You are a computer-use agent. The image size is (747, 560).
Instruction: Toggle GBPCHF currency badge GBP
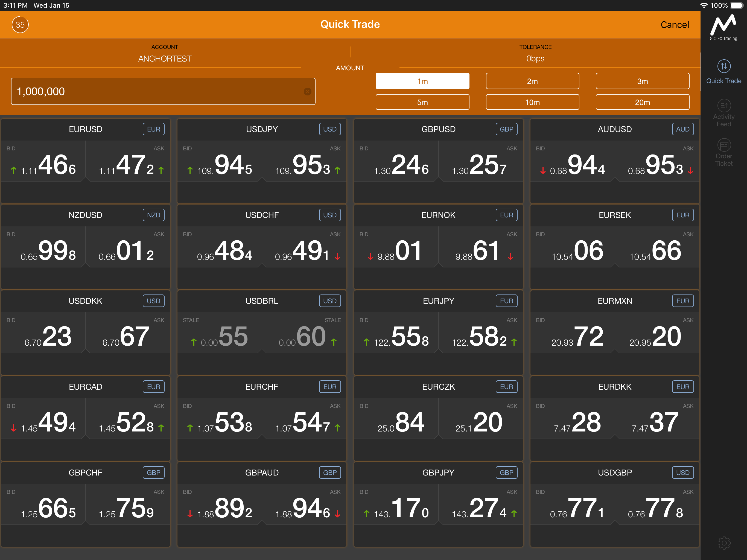pyautogui.click(x=154, y=472)
